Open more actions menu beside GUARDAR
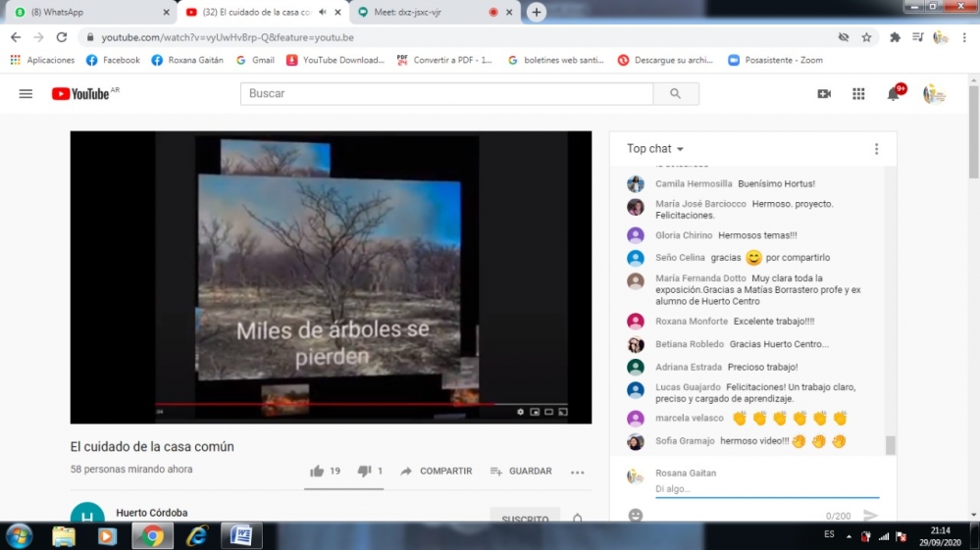 (577, 472)
